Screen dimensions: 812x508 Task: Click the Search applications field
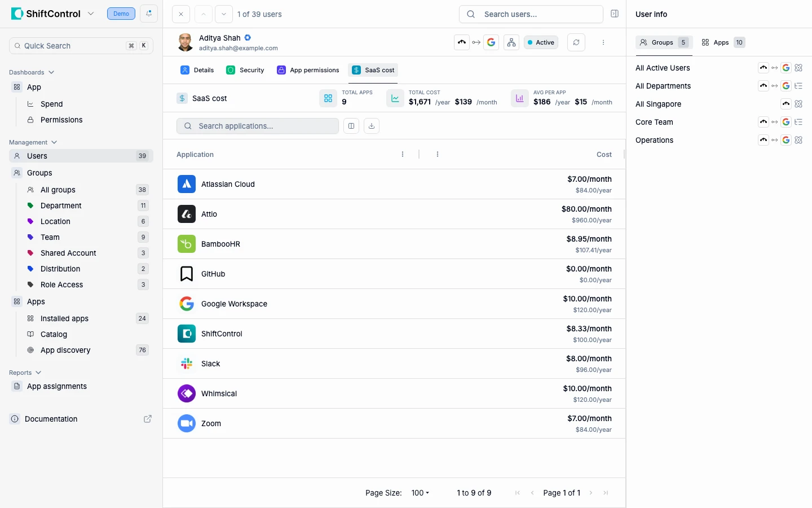(x=258, y=126)
